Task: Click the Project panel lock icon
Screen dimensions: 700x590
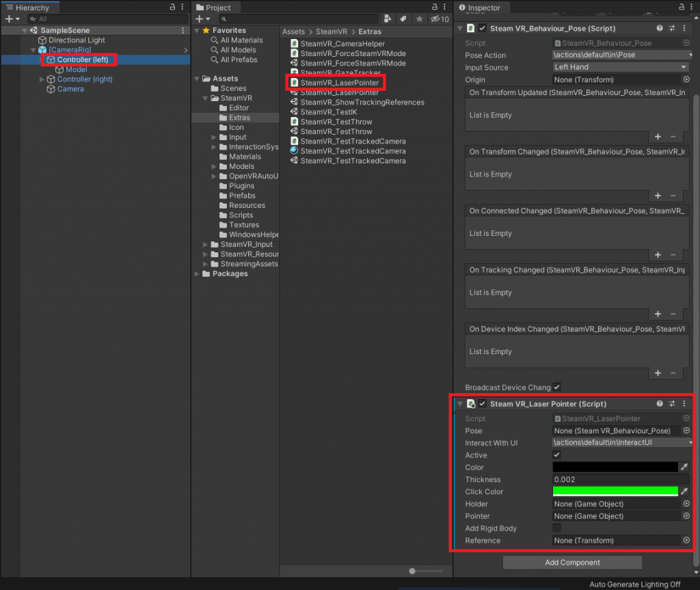Action: [434, 7]
